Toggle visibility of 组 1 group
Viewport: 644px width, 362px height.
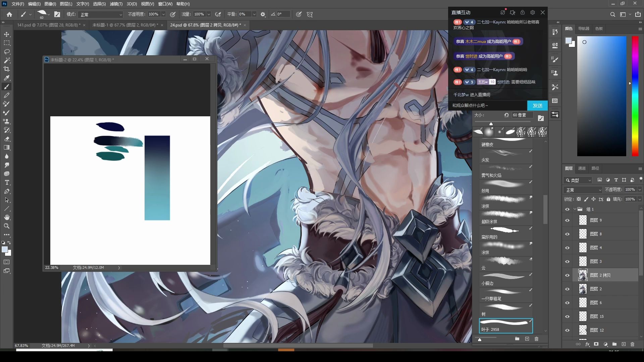(567, 209)
